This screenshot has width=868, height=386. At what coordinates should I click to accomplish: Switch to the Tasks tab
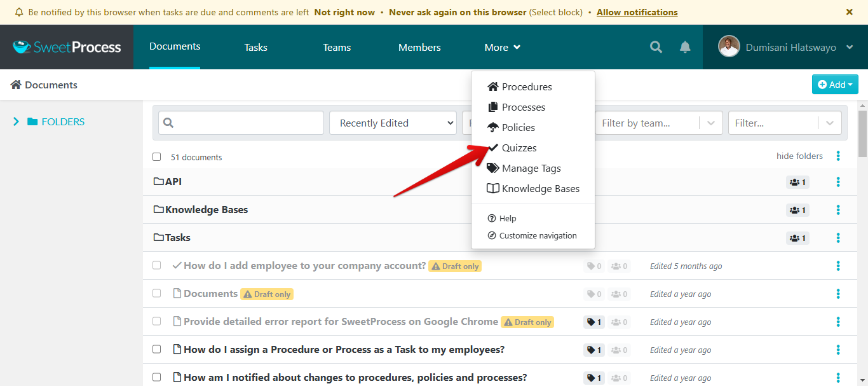(x=256, y=47)
